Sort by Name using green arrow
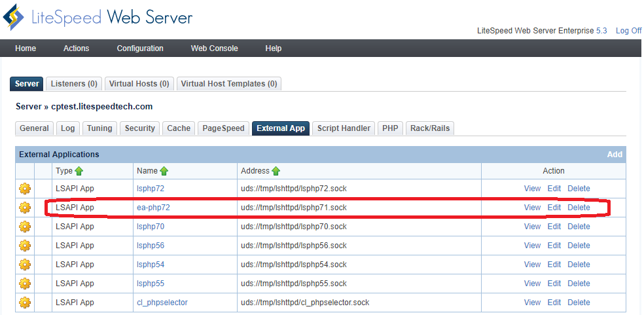Screen dimensions: 644x315 [x=164, y=171]
